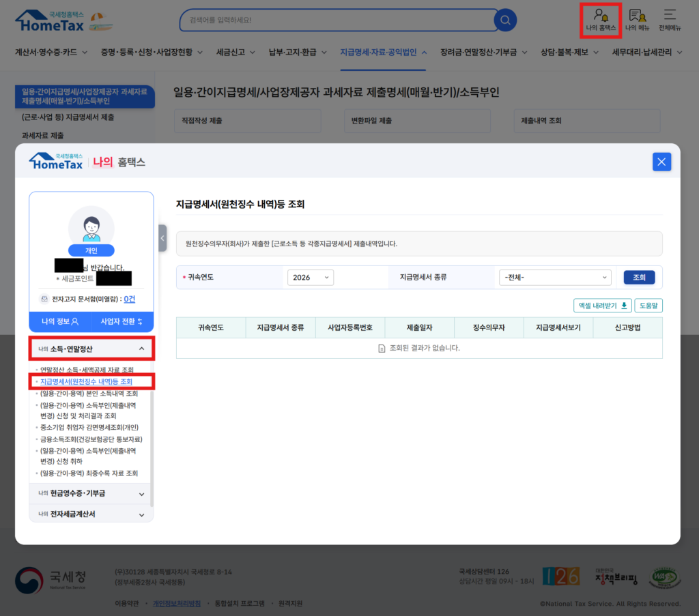
Task: Open the 지급명세서 종류 전체 dropdown
Action: point(554,278)
